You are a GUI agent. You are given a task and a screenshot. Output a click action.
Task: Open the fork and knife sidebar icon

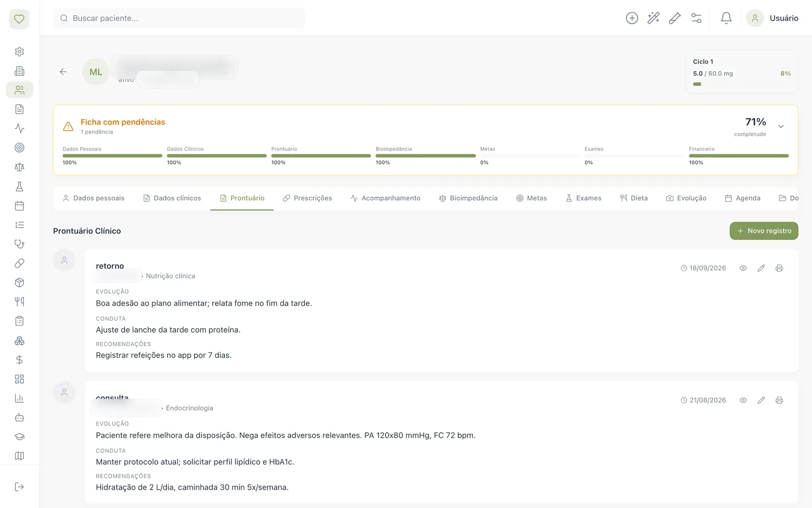pos(19,302)
